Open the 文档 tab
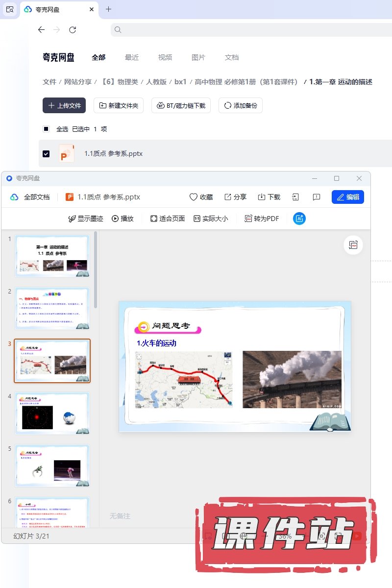This screenshot has width=392, height=588. 232,57
